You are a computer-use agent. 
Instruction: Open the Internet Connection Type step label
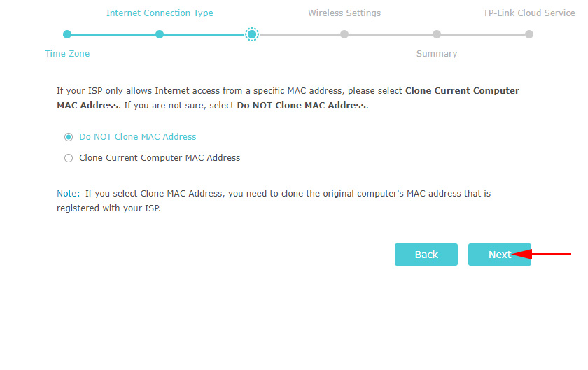[x=160, y=13]
